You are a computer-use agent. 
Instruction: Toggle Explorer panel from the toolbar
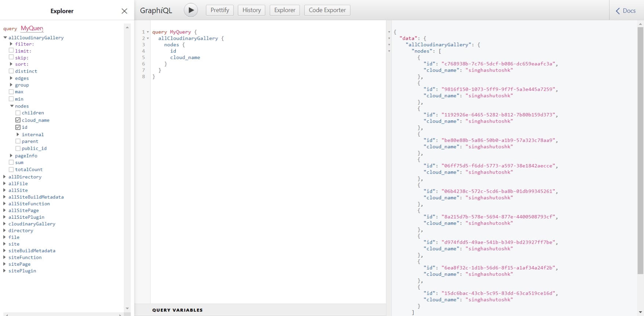[x=285, y=10]
